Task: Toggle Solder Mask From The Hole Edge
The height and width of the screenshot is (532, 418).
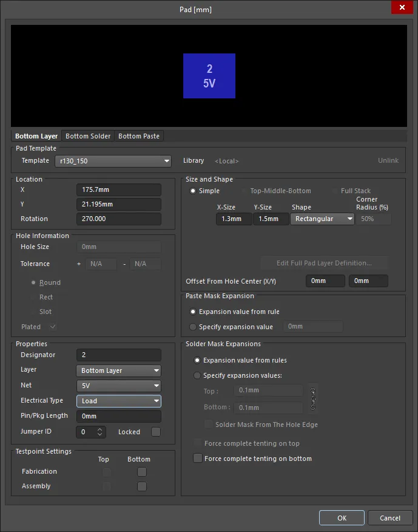Action: [x=209, y=424]
